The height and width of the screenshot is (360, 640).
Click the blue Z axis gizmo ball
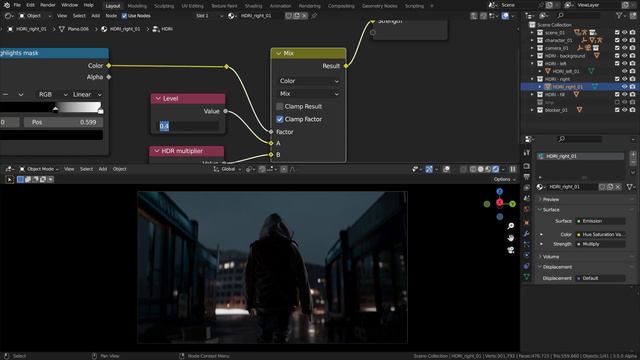point(500,191)
